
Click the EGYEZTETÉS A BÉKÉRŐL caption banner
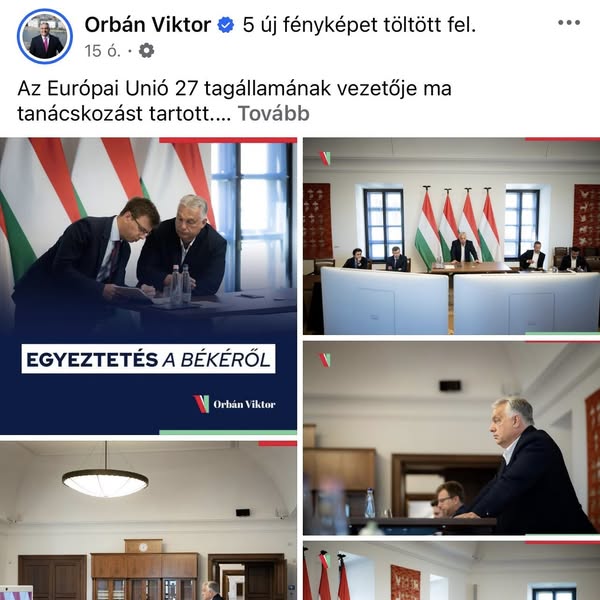click(x=148, y=359)
